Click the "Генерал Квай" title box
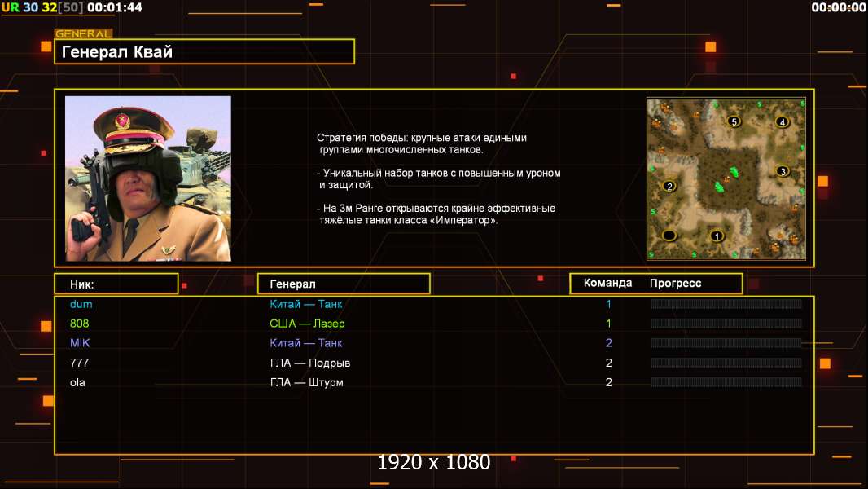Image resolution: width=868 pixels, height=489 pixels. [204, 52]
